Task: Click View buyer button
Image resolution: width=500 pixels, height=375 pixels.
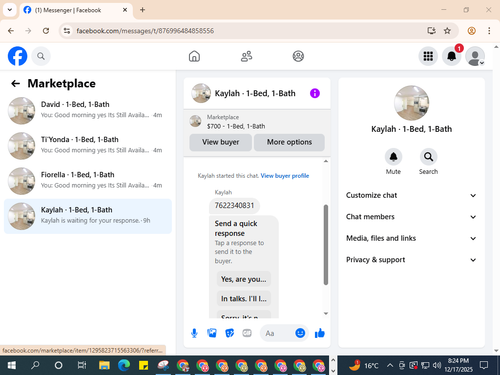Action: (x=220, y=142)
